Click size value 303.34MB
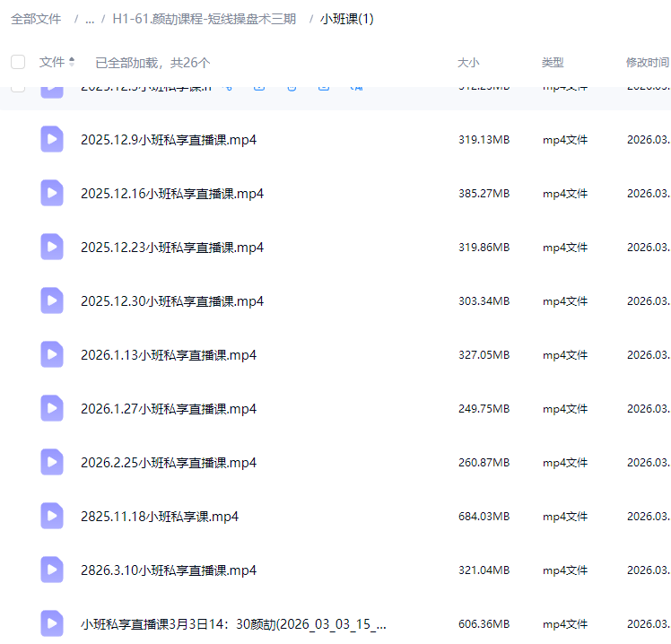Image resolution: width=671 pixels, height=644 pixels. [x=484, y=301]
